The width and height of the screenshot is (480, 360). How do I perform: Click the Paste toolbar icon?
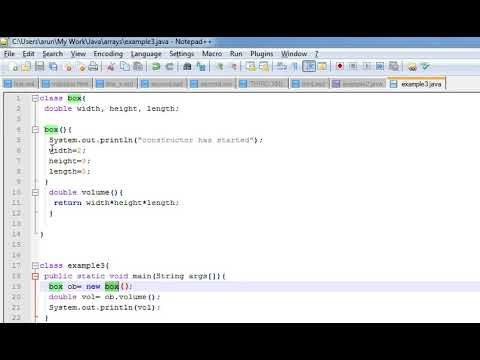pos(138,67)
